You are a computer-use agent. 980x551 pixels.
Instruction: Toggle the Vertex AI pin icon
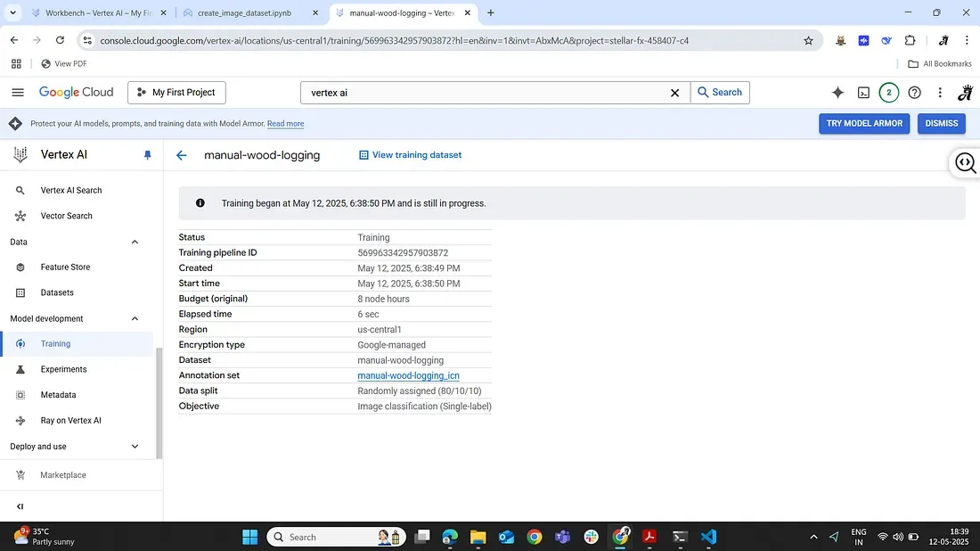coord(148,155)
